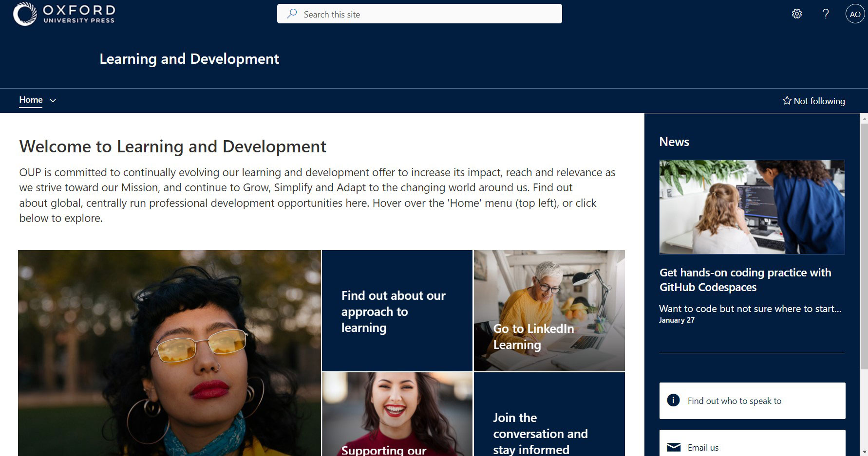Select the Home tab in navigation
The height and width of the screenshot is (456, 868).
click(x=31, y=100)
